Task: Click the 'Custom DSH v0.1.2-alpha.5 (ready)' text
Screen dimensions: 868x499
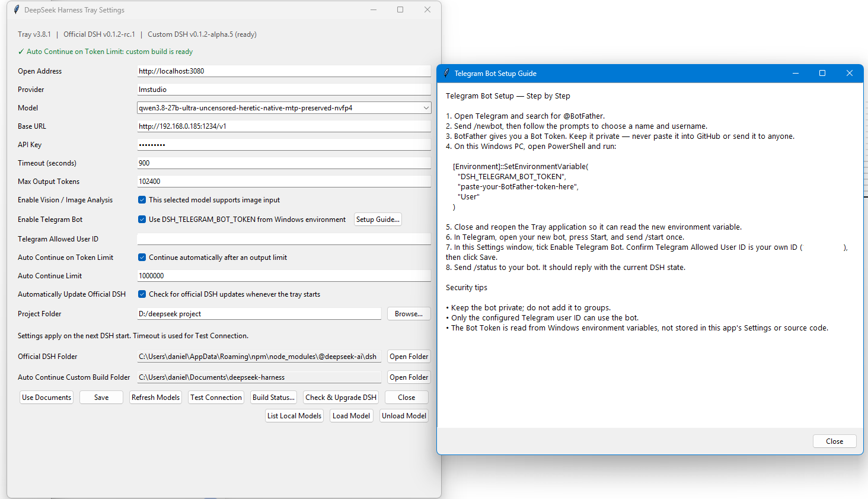Action: pyautogui.click(x=202, y=34)
